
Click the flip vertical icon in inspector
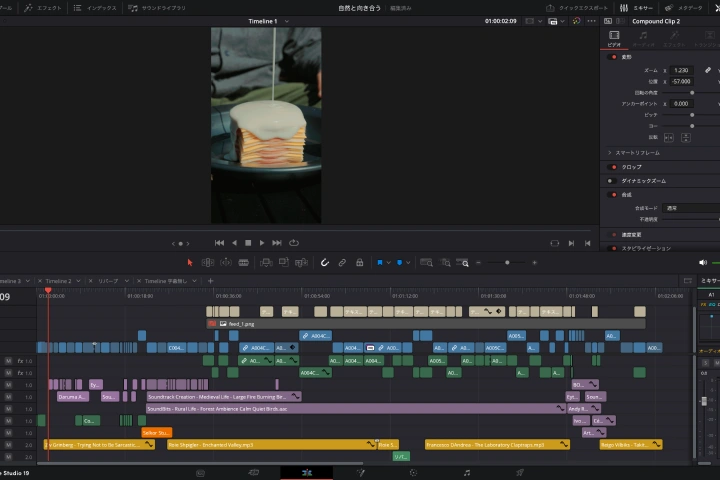pos(686,137)
